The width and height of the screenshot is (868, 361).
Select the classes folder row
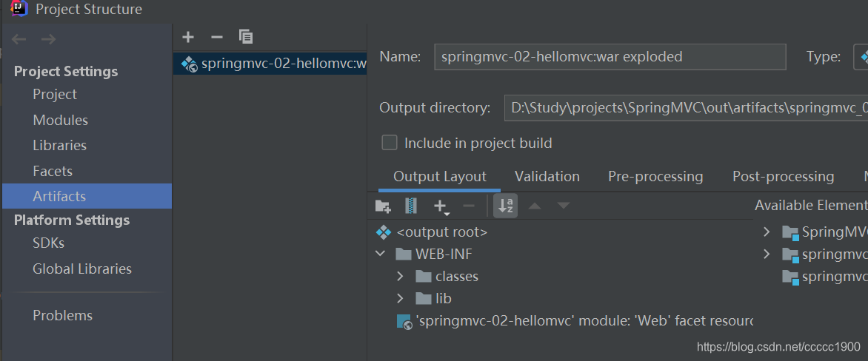pyautogui.click(x=446, y=277)
